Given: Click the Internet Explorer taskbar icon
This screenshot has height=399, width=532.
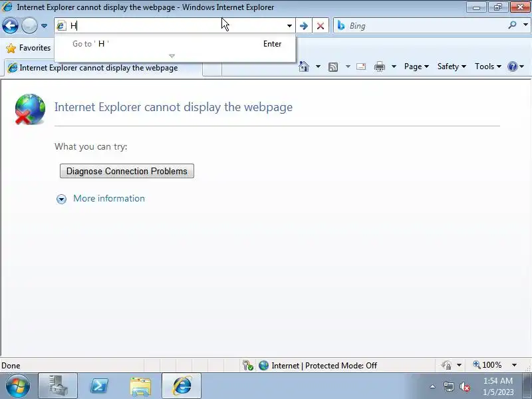Looking at the screenshot, I should coord(182,386).
